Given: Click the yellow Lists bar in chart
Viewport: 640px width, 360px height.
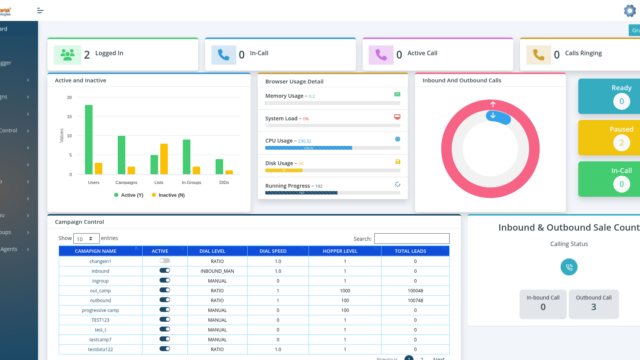Looking at the screenshot, I should [164, 159].
